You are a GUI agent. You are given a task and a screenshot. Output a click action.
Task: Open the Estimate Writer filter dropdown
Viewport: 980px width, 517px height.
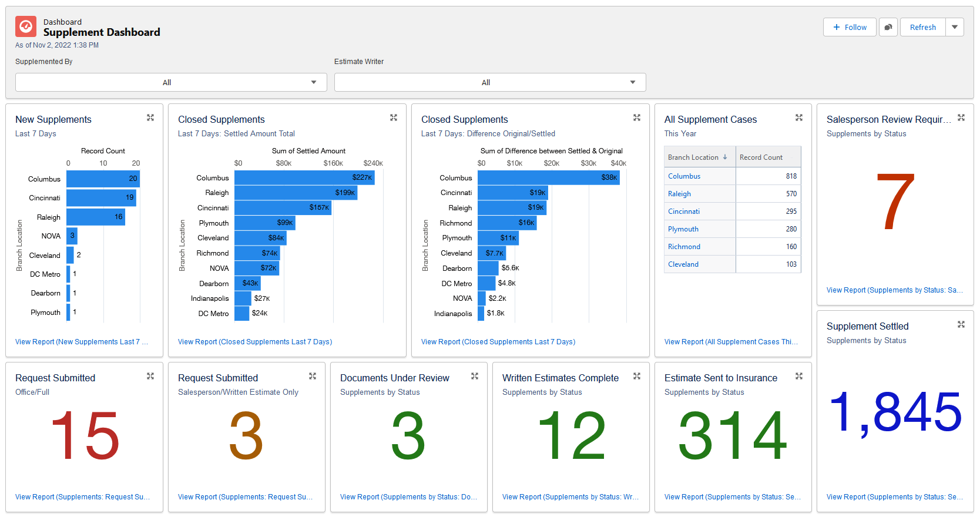click(x=490, y=82)
